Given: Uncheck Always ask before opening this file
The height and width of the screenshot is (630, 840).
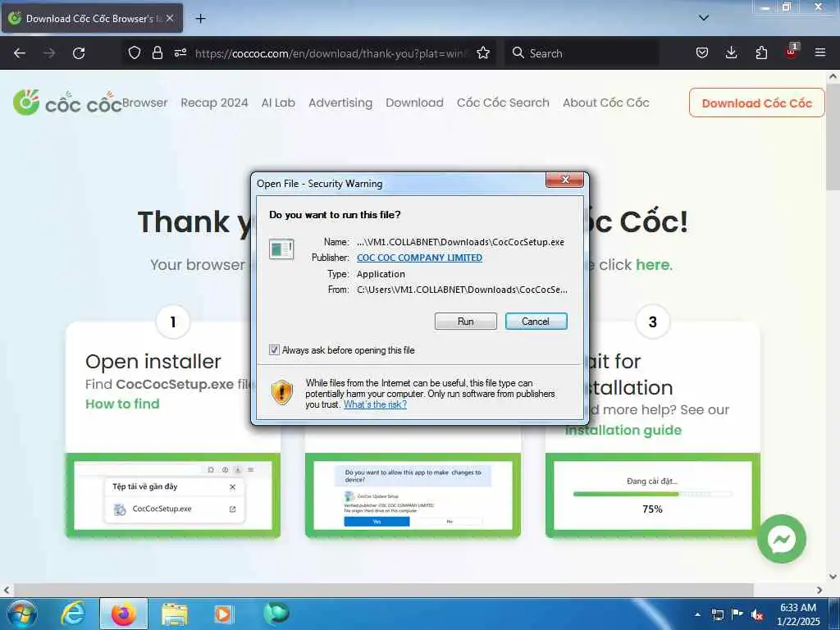Looking at the screenshot, I should [274, 349].
